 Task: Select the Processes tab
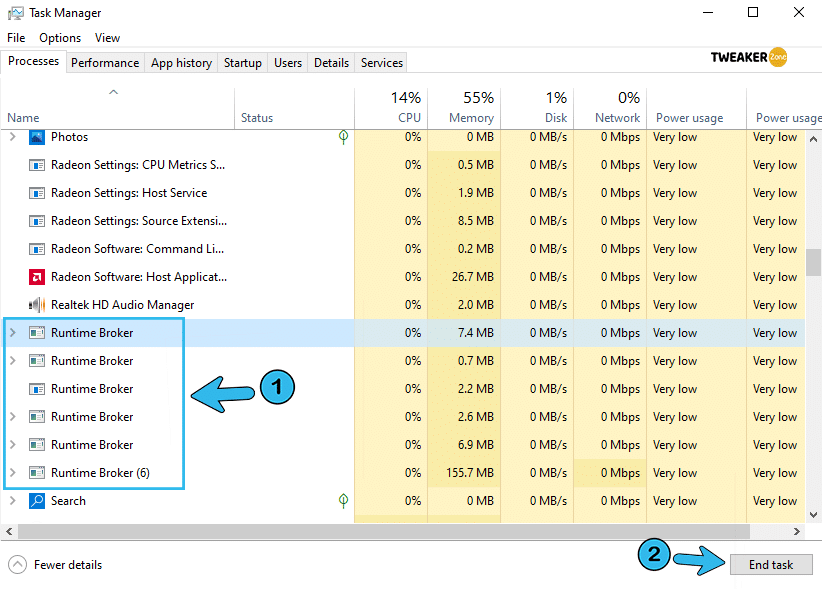34,61
